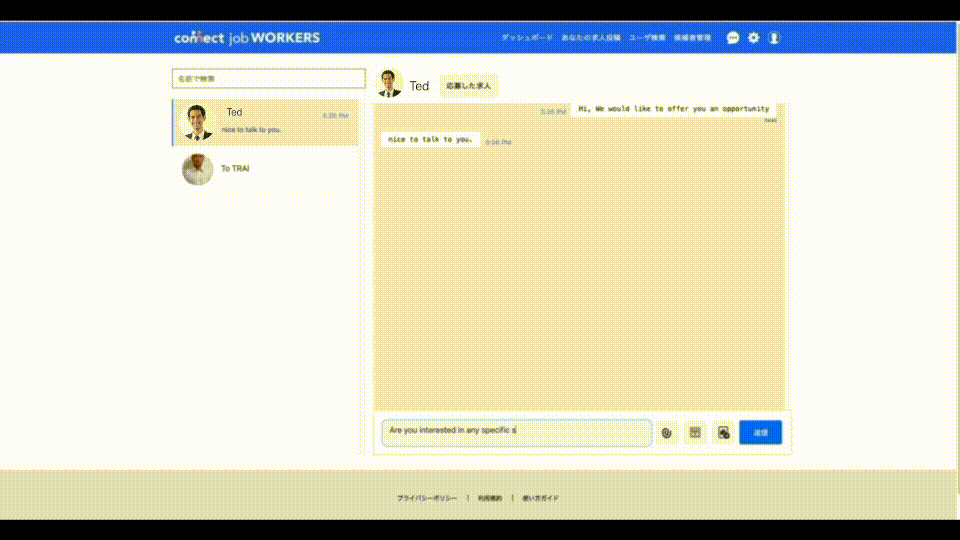Click the user profile icon in header
960x540 pixels.
click(x=773, y=38)
